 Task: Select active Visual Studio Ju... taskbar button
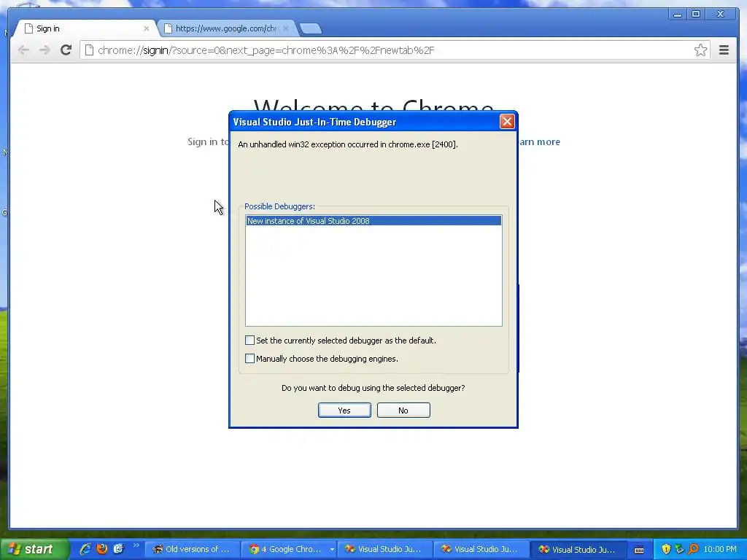(578, 550)
